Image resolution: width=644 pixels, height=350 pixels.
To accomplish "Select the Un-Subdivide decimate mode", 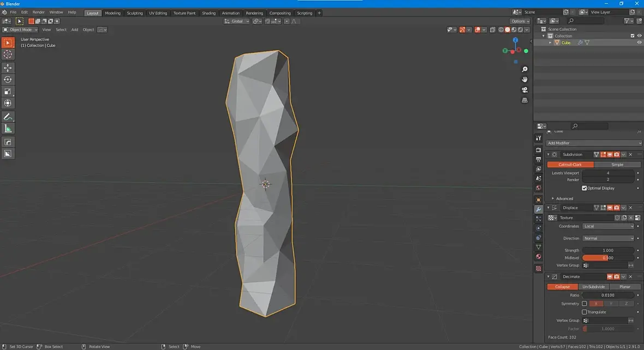I will point(593,287).
